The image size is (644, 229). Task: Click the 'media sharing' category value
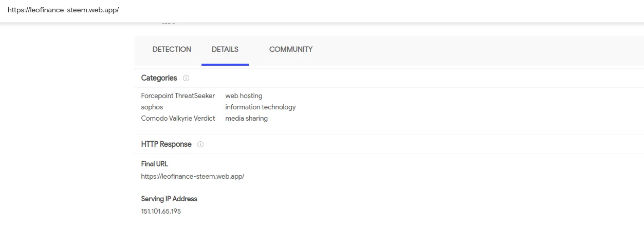tap(246, 119)
